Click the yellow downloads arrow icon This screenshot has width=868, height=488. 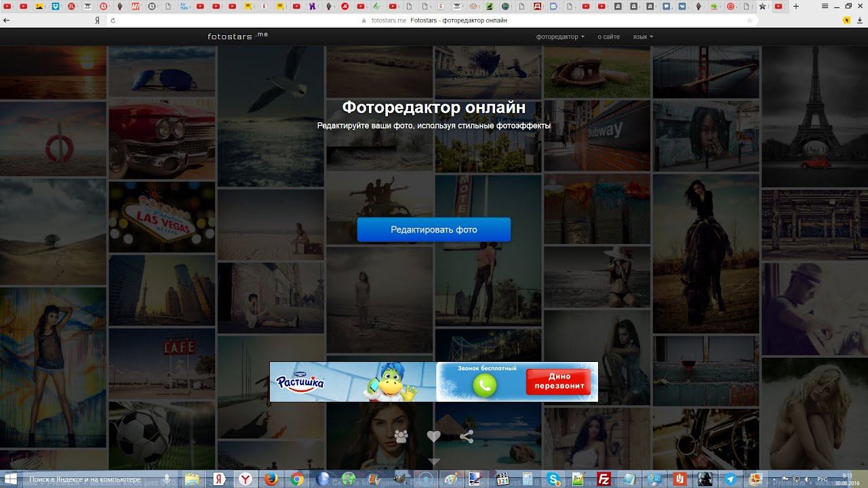(x=848, y=20)
